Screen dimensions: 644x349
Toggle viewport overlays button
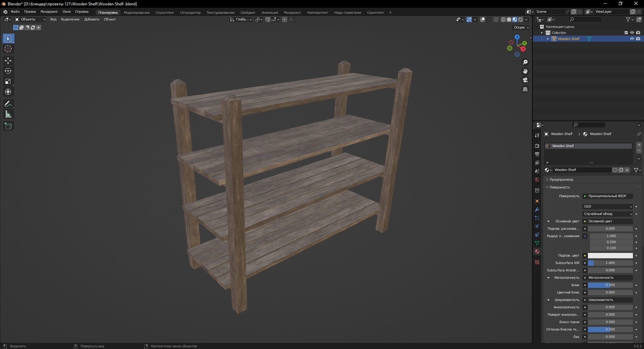click(483, 19)
